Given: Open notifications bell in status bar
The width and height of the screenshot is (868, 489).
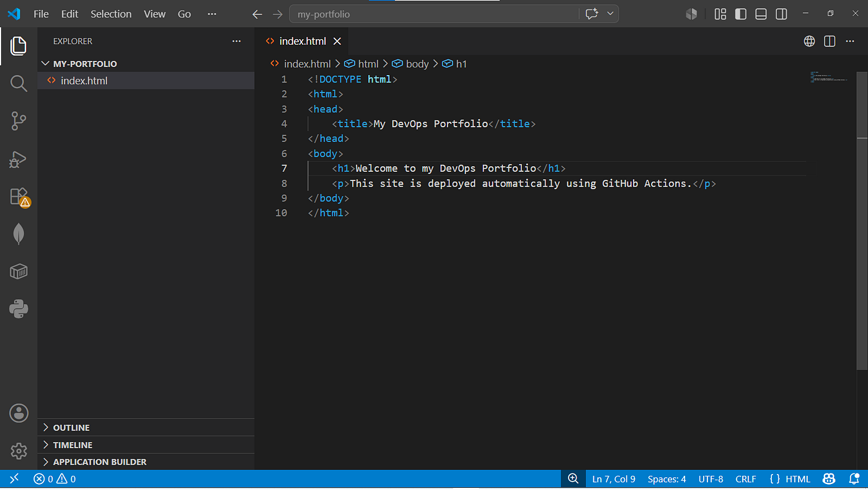Looking at the screenshot, I should pyautogui.click(x=854, y=478).
